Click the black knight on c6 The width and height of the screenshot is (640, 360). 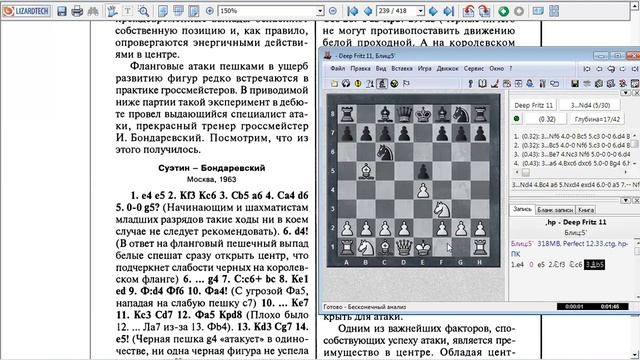(x=385, y=152)
